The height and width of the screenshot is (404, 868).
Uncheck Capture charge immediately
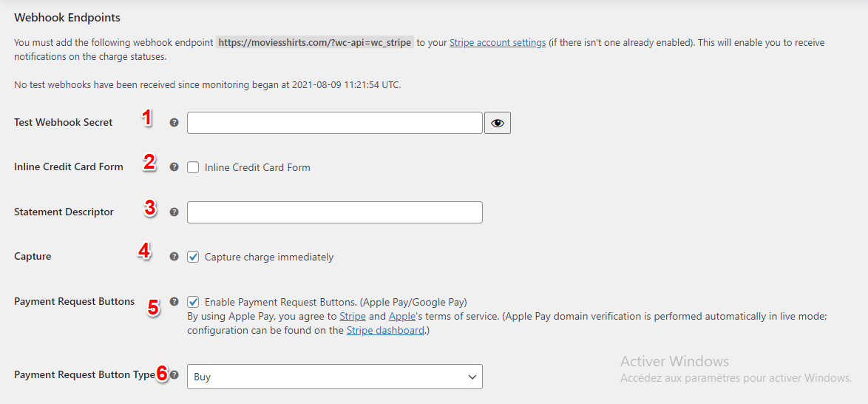193,257
